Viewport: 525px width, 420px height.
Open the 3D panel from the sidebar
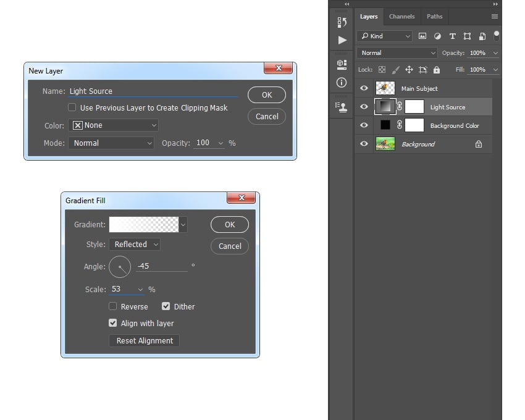(341, 64)
